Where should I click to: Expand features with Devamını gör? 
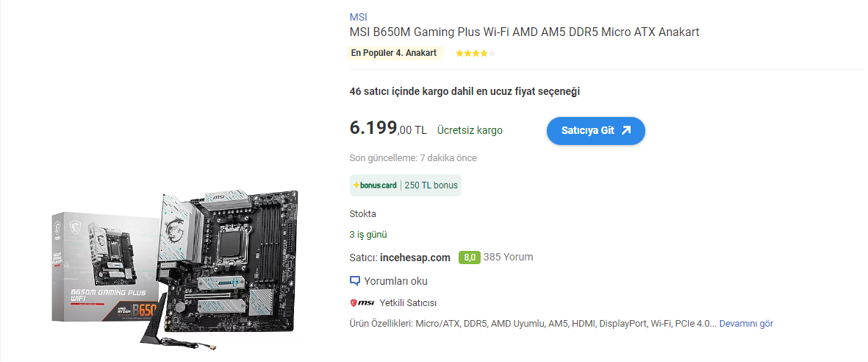[746, 323]
